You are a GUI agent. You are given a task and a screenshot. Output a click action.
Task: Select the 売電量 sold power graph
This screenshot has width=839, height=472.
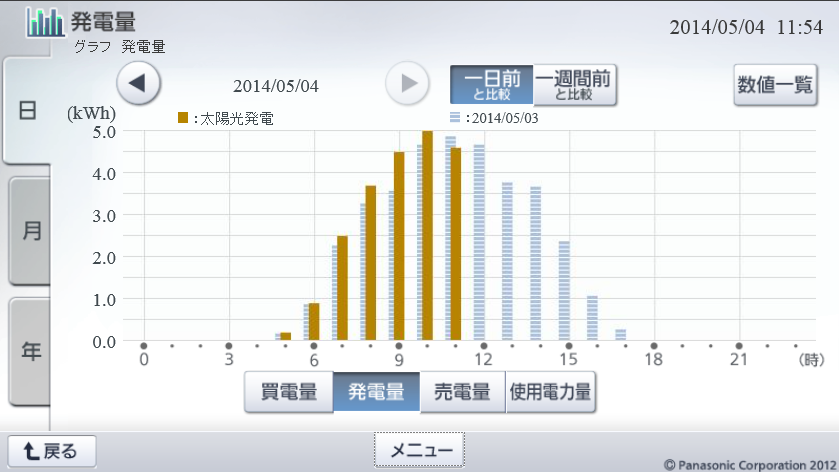[x=462, y=393]
